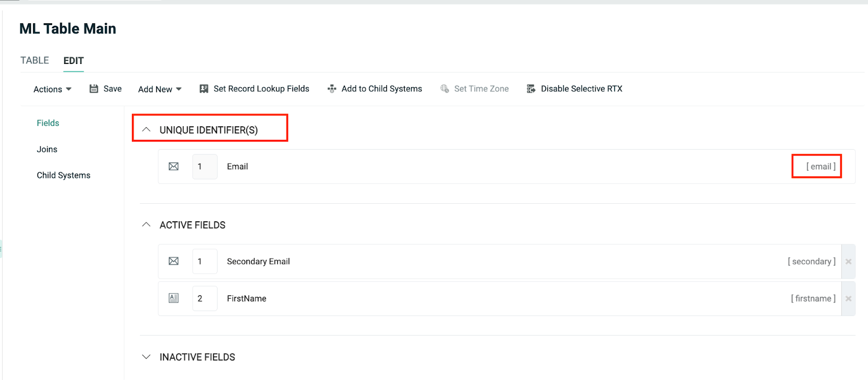The image size is (868, 380).
Task: Collapse the Unique Identifier(s) section
Action: pos(146,130)
